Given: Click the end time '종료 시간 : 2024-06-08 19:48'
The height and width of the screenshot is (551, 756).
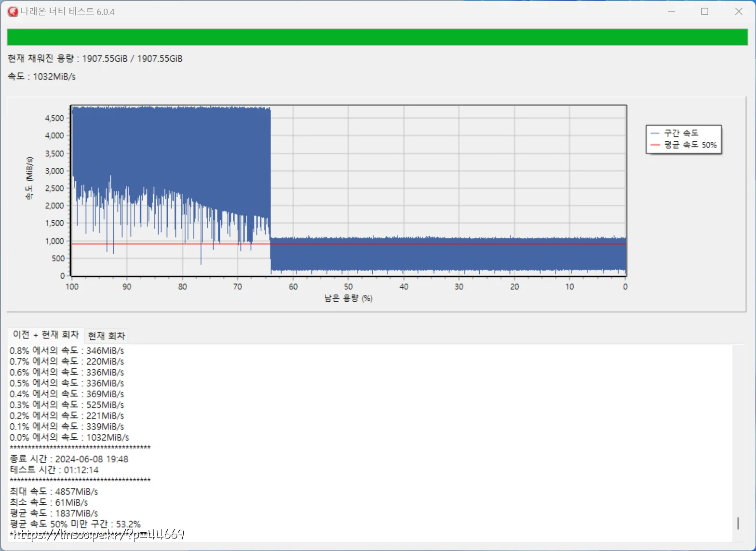Looking at the screenshot, I should tap(69, 459).
